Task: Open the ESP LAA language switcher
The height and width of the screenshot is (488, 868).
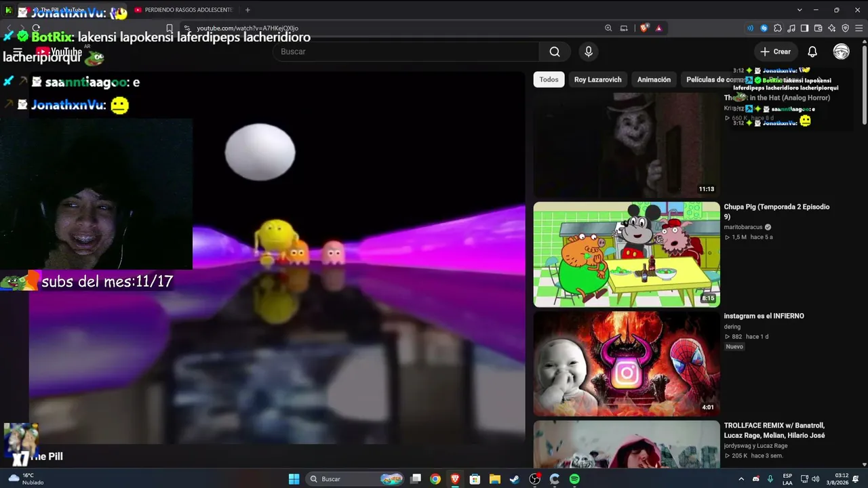Action: tap(787, 479)
